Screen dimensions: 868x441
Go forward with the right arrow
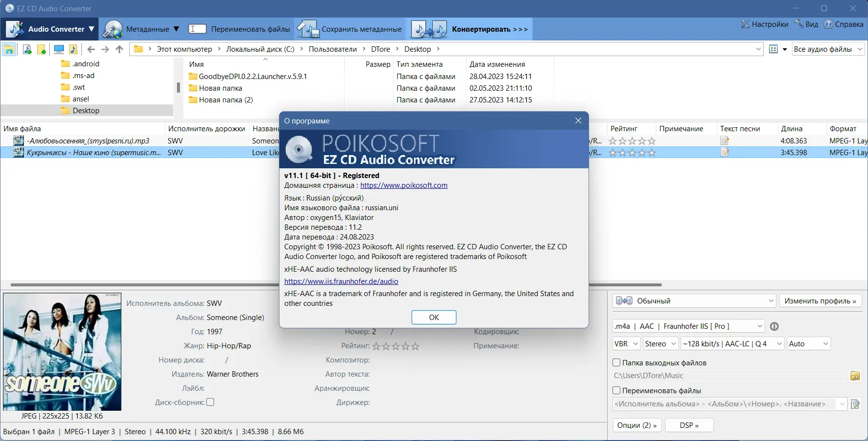[x=105, y=49]
